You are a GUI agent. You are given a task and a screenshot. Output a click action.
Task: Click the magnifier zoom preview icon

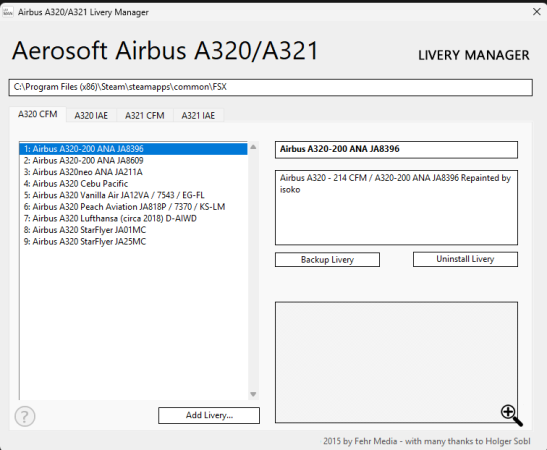tap(511, 415)
